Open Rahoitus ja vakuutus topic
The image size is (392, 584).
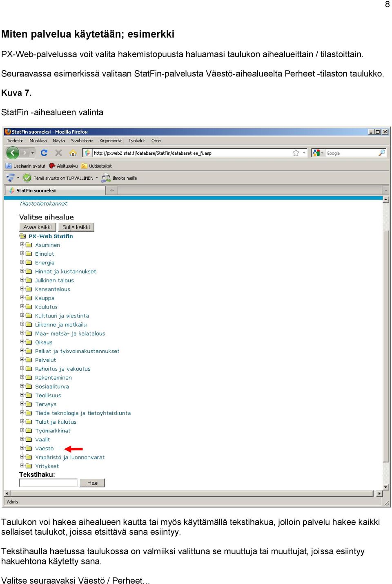pos(63,369)
